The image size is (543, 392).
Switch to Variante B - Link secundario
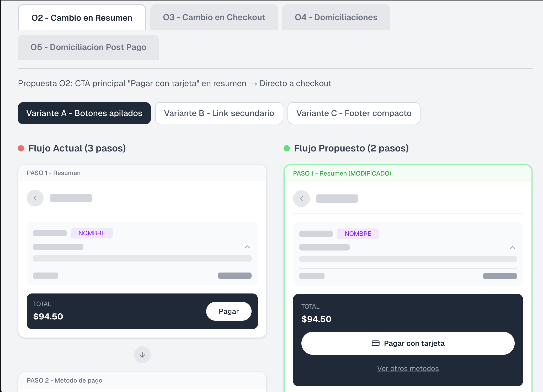pos(219,113)
